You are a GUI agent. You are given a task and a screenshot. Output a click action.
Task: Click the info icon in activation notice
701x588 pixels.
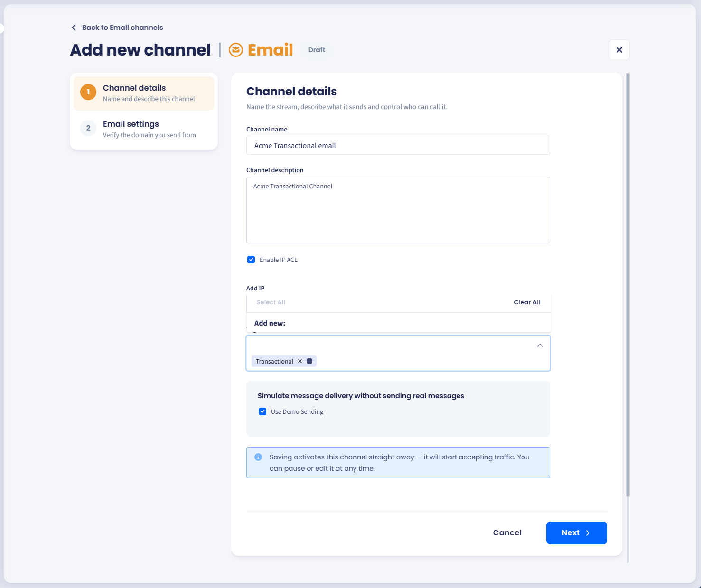258,457
